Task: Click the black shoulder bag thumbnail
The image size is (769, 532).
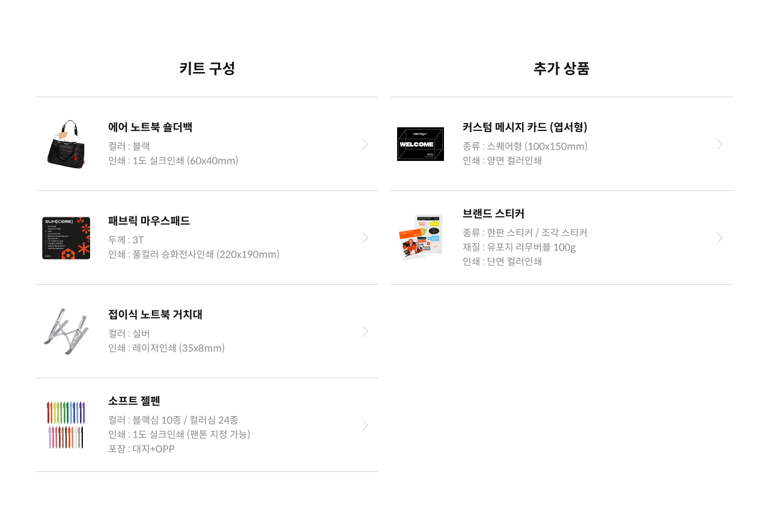Action: click(x=66, y=144)
